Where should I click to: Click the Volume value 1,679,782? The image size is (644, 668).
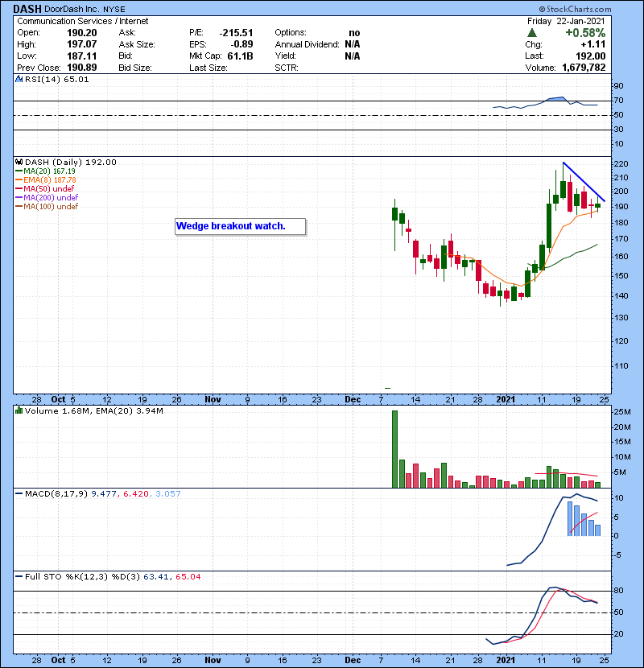pyautogui.click(x=584, y=68)
